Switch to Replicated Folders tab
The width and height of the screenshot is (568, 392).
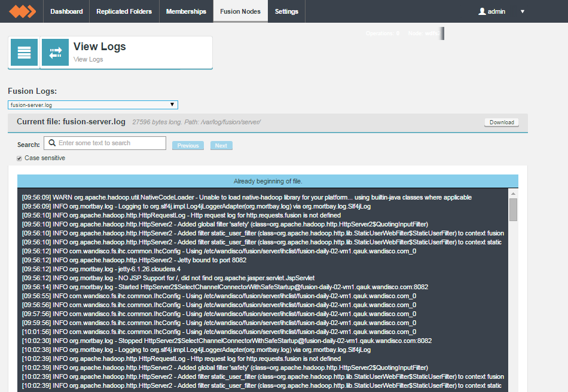(124, 11)
